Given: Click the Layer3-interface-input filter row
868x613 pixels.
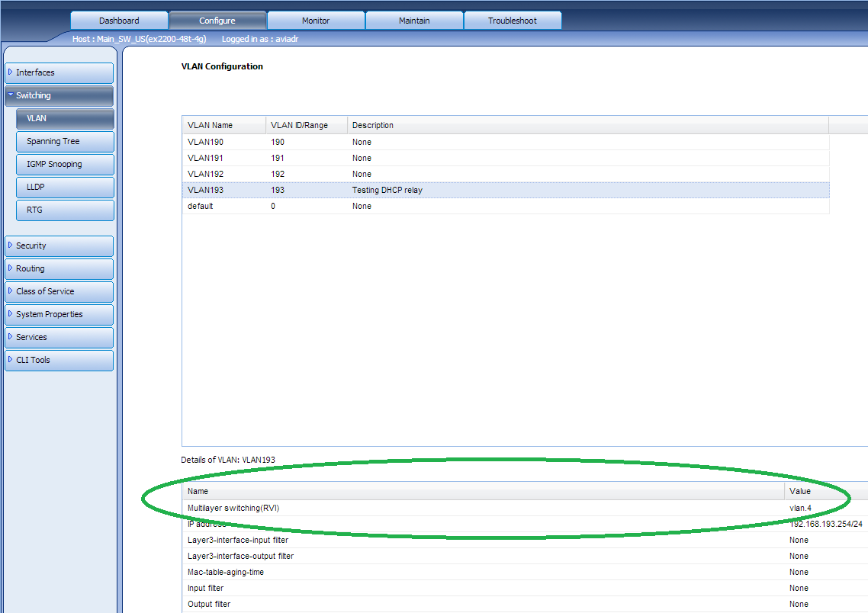Looking at the screenshot, I should 525,540.
